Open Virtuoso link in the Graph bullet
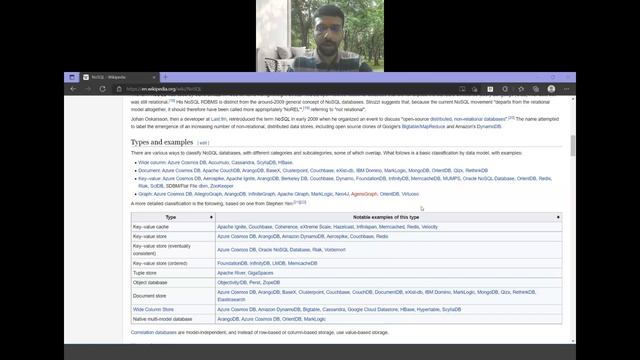 click(410, 194)
